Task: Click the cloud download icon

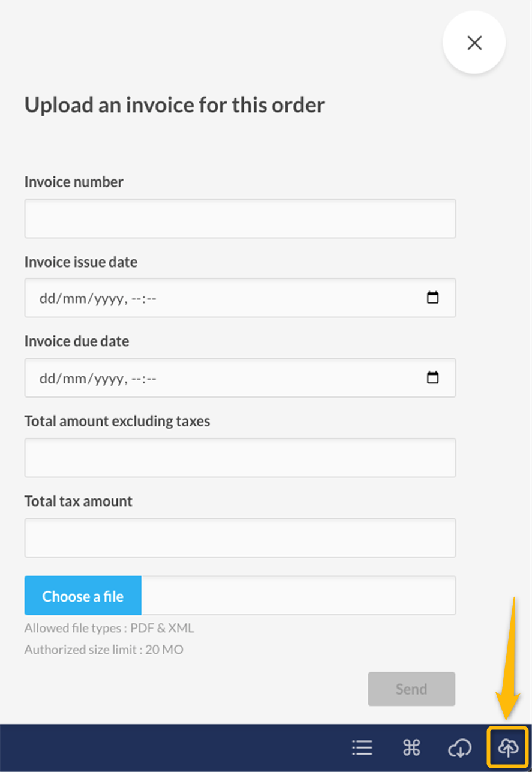Action: [460, 747]
